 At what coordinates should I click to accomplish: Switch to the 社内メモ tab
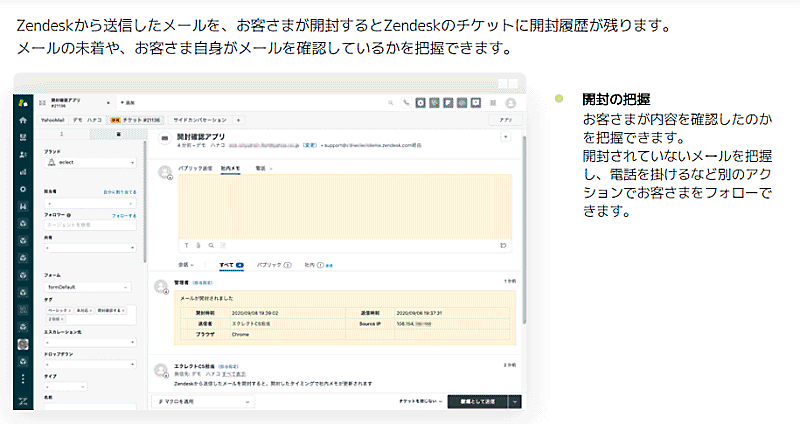[230, 169]
